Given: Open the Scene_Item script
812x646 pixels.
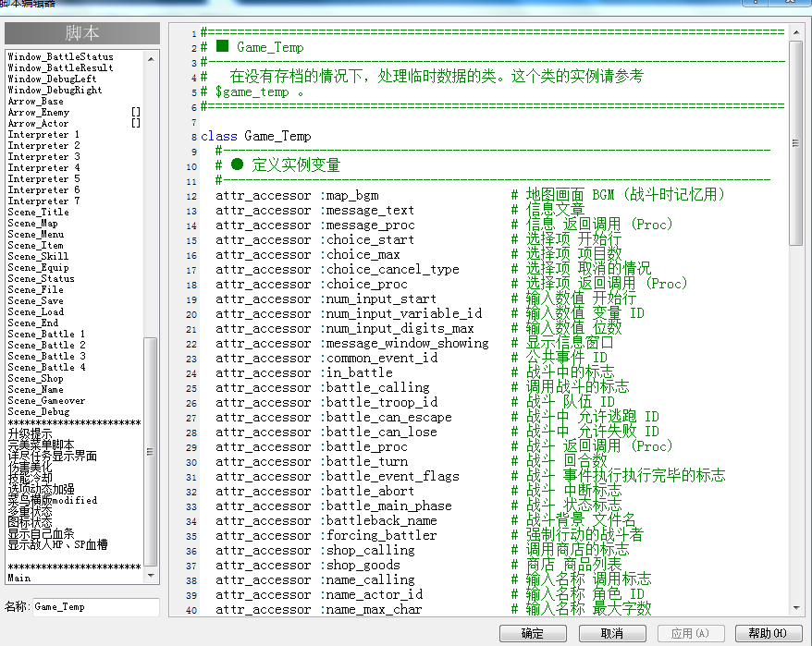Looking at the screenshot, I should click(35, 245).
